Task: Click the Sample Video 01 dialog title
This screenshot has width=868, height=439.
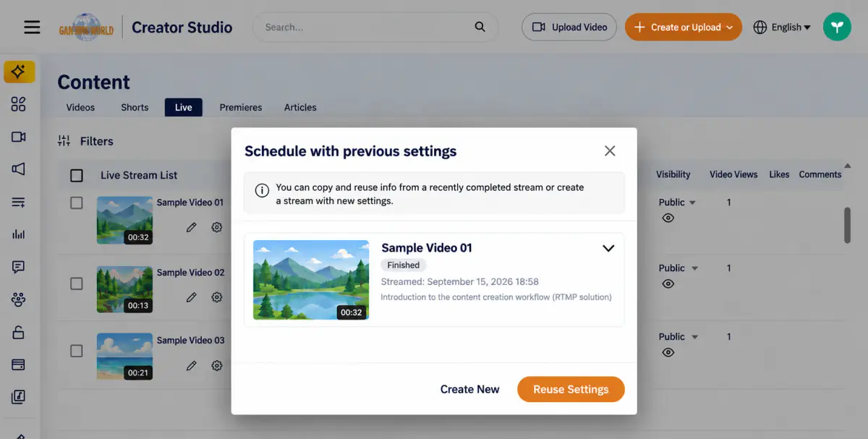Action: [x=427, y=247]
